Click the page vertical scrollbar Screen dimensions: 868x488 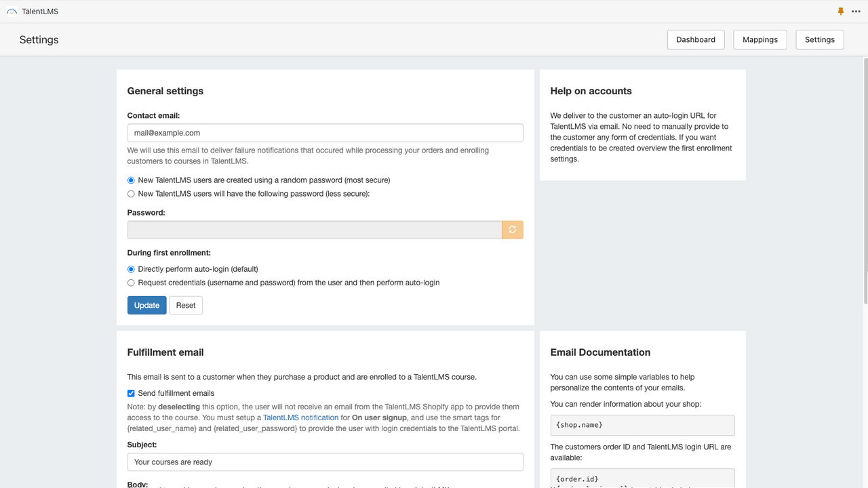tap(865, 180)
